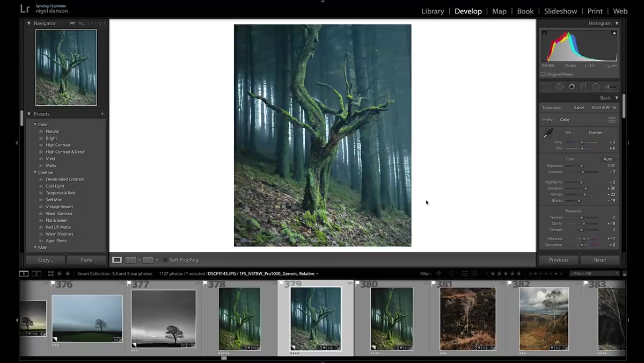The width and height of the screenshot is (644, 363).
Task: Open the Slideshow module
Action: click(561, 11)
